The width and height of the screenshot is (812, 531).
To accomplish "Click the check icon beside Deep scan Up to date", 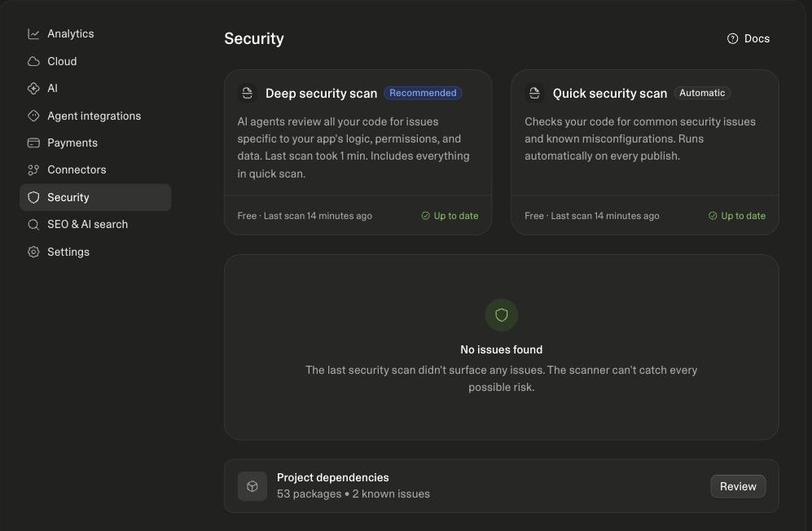I will (426, 216).
